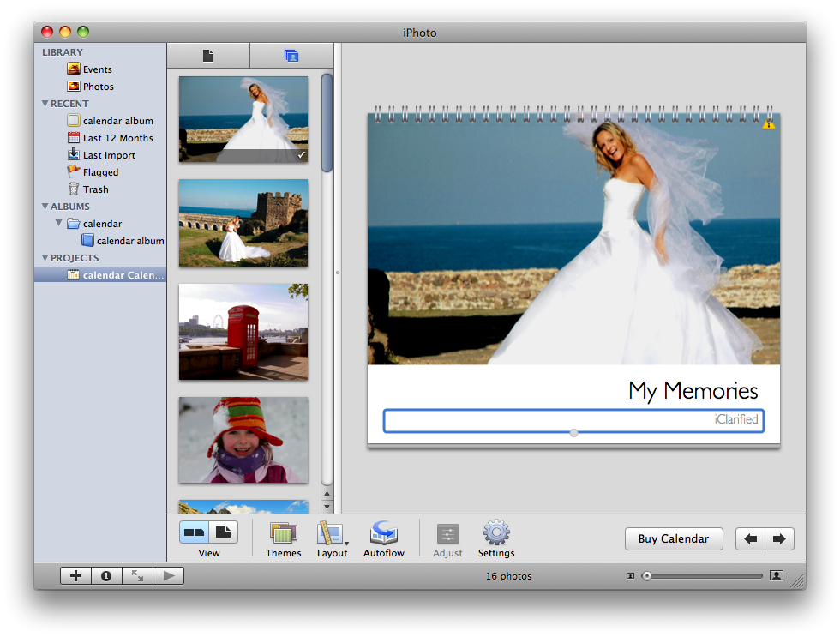The width and height of the screenshot is (840, 637).
Task: Click the add (+) button
Action: tap(75, 576)
